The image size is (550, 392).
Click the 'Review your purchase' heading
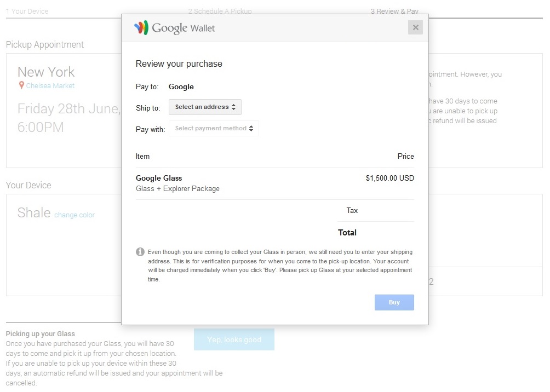(x=179, y=64)
